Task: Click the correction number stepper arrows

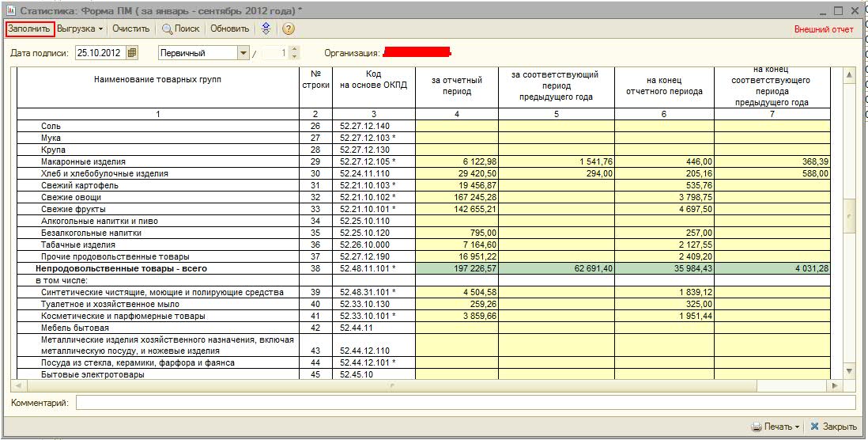Action: click(294, 53)
